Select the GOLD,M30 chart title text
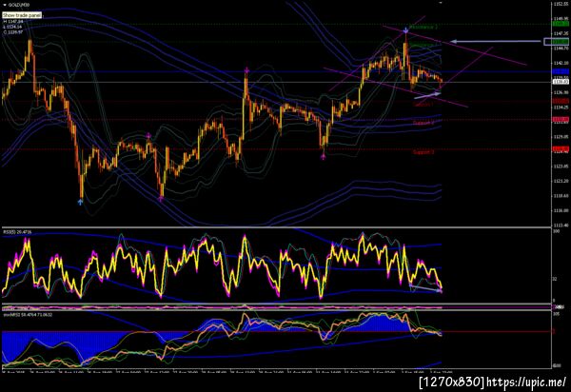571x392 pixels. [19, 5]
